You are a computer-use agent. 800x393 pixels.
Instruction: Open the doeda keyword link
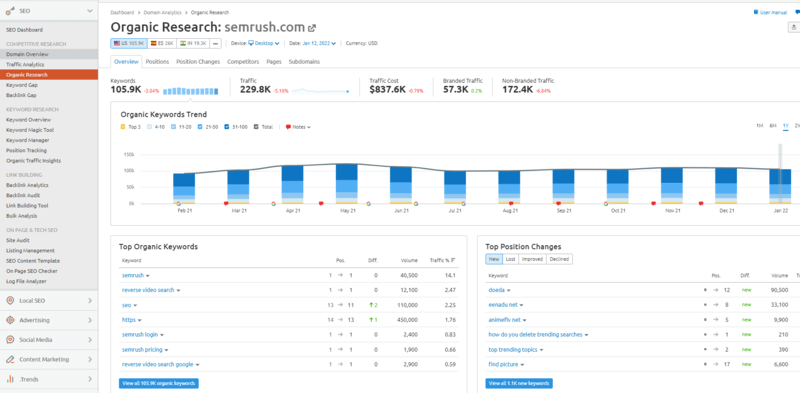tap(496, 290)
